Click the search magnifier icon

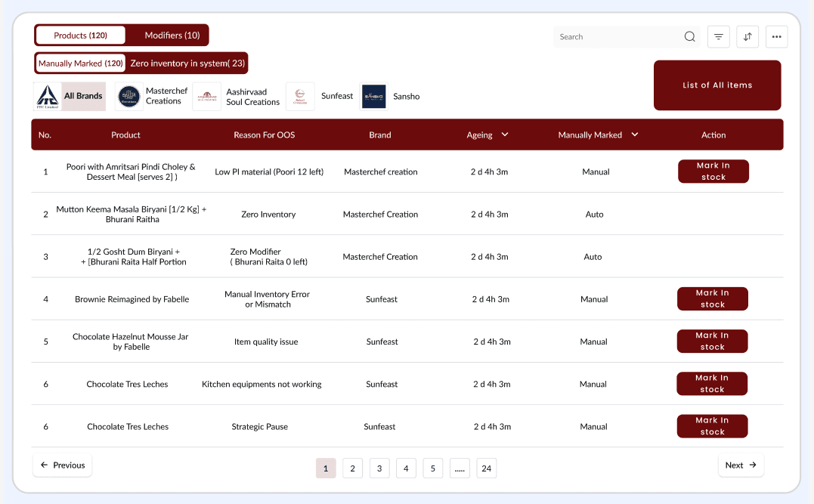tap(689, 36)
